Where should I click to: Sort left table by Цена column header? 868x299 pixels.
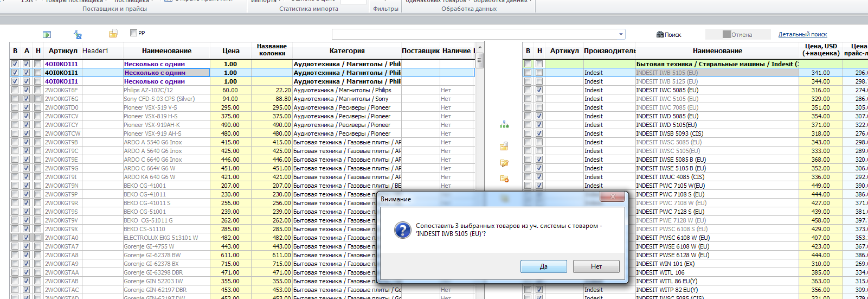pyautogui.click(x=230, y=50)
